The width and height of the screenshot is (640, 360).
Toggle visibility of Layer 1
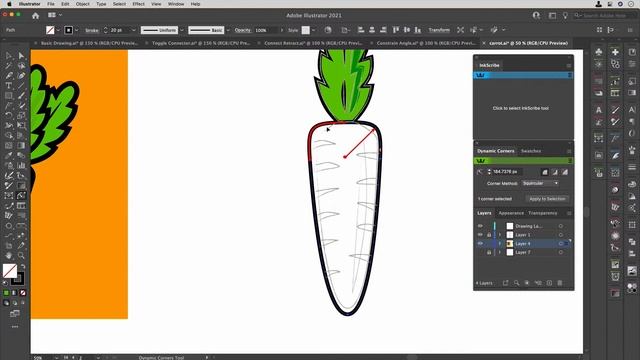point(480,235)
